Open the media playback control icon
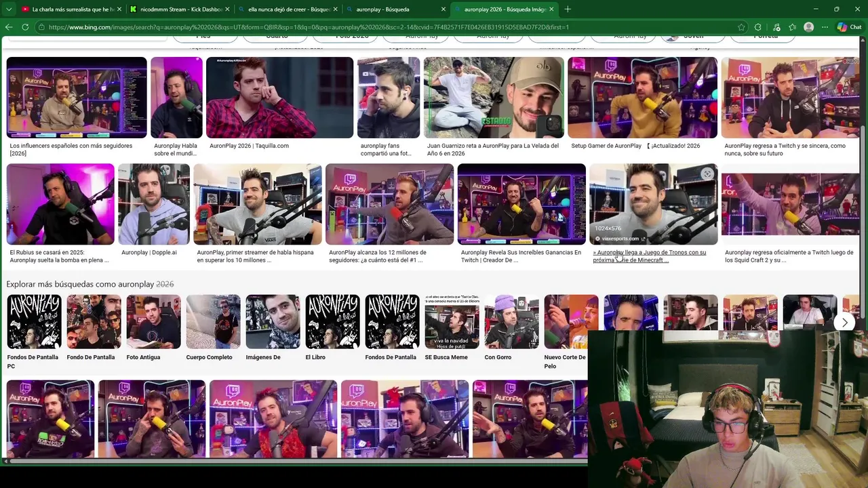 pos(775,27)
